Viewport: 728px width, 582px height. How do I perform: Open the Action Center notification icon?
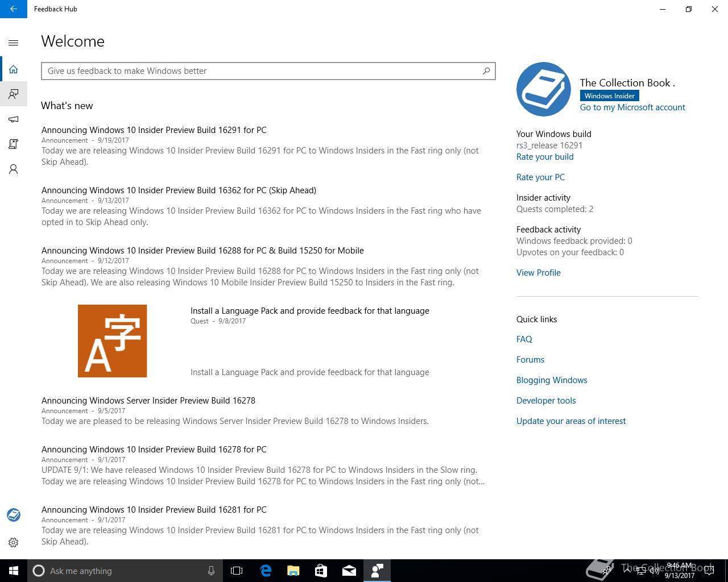pyautogui.click(x=709, y=571)
